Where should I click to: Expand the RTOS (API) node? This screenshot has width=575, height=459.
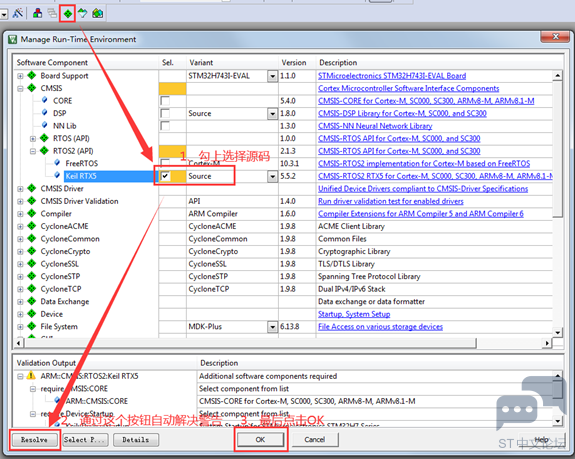tap(33, 139)
